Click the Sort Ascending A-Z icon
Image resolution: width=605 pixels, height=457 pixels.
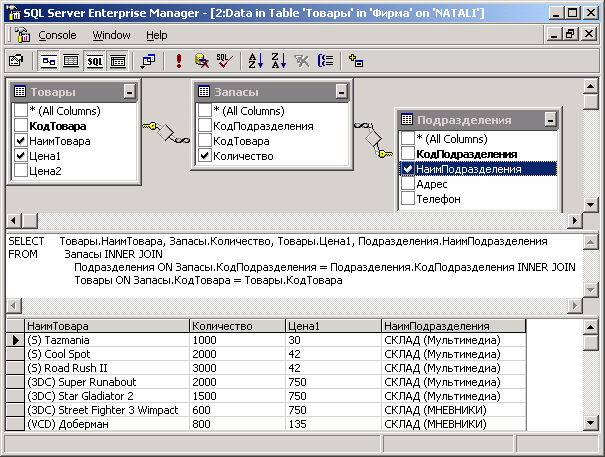(255, 61)
